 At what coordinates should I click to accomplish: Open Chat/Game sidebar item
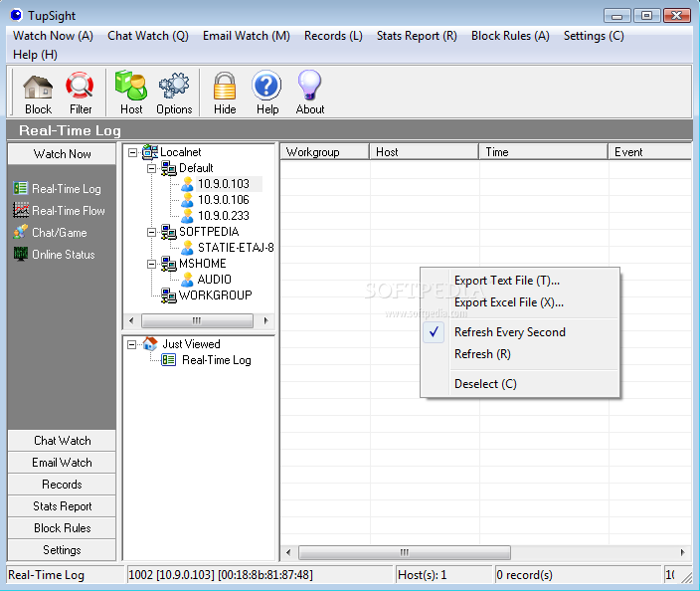pos(50,232)
